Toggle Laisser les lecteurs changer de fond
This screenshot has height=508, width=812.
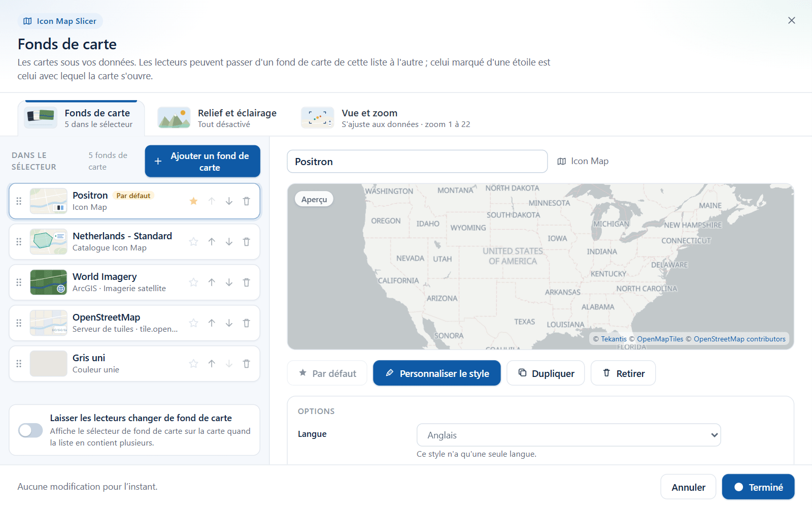tap(30, 430)
